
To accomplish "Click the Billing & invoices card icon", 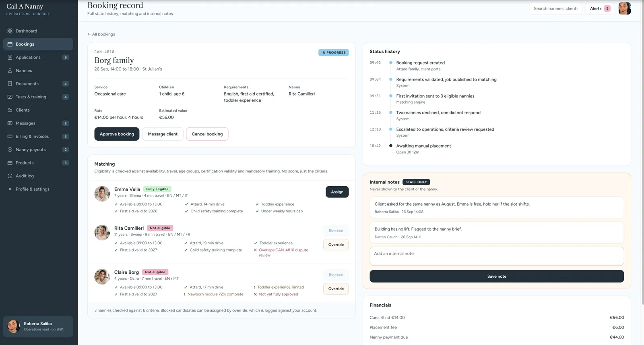I will (10, 137).
